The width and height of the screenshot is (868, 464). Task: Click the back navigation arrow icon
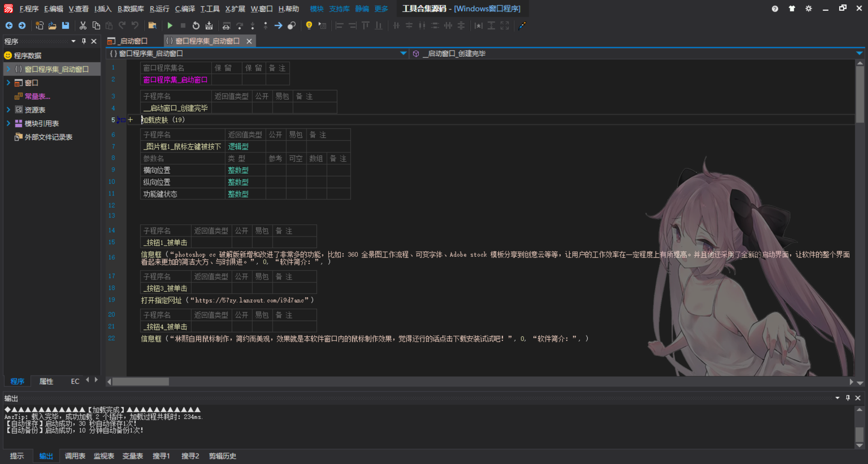point(9,25)
